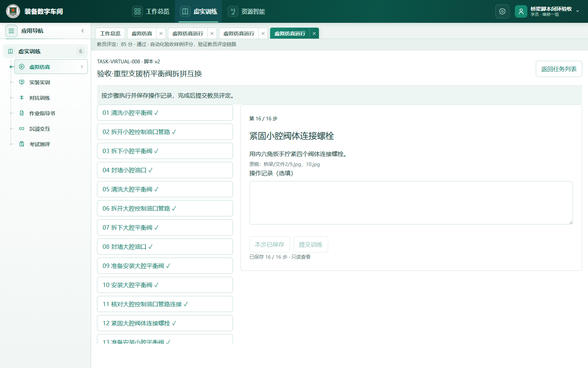Select step 01 清洗小腔平衡阀
The image size is (588, 368).
point(165,113)
